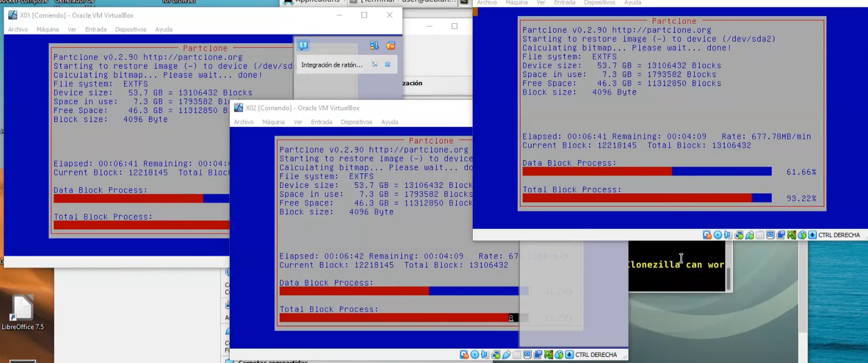Open Ver menu in X01 window
Viewport: 868px width, 363px height.
point(72,29)
